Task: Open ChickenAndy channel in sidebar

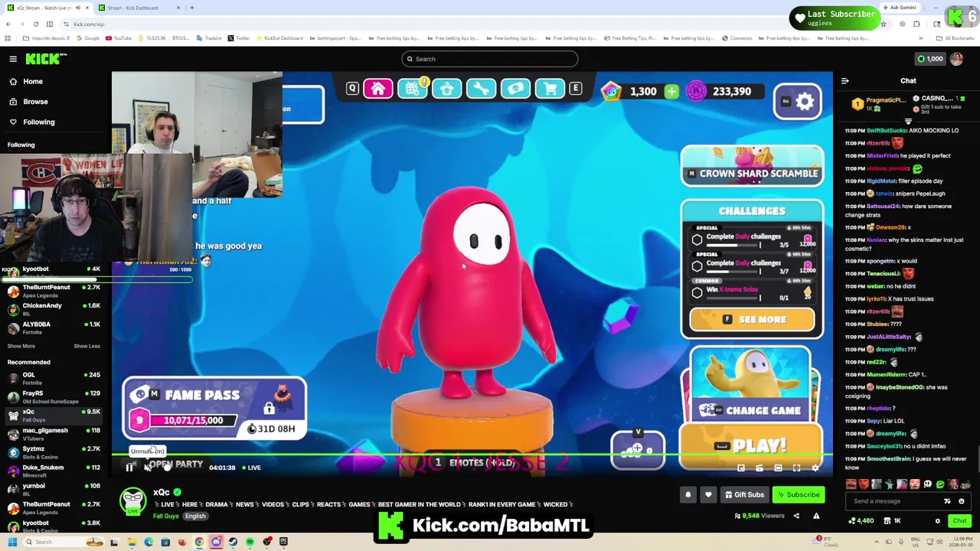Action: (54, 309)
